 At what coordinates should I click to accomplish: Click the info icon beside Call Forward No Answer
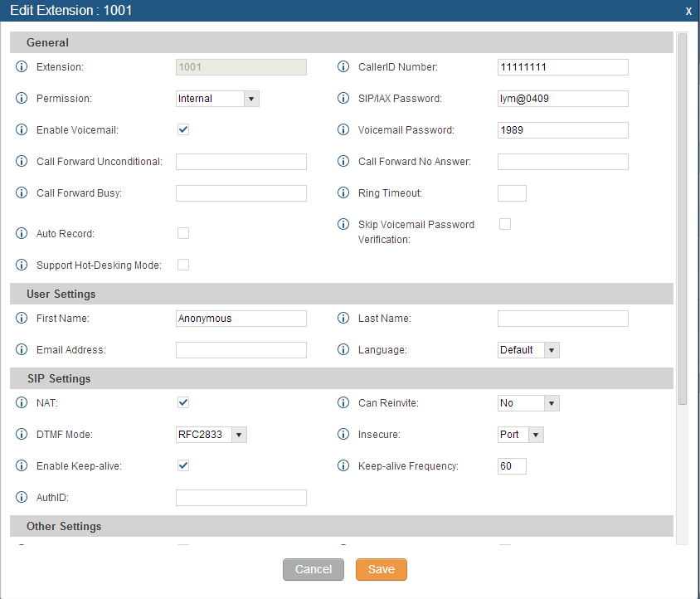pos(343,161)
